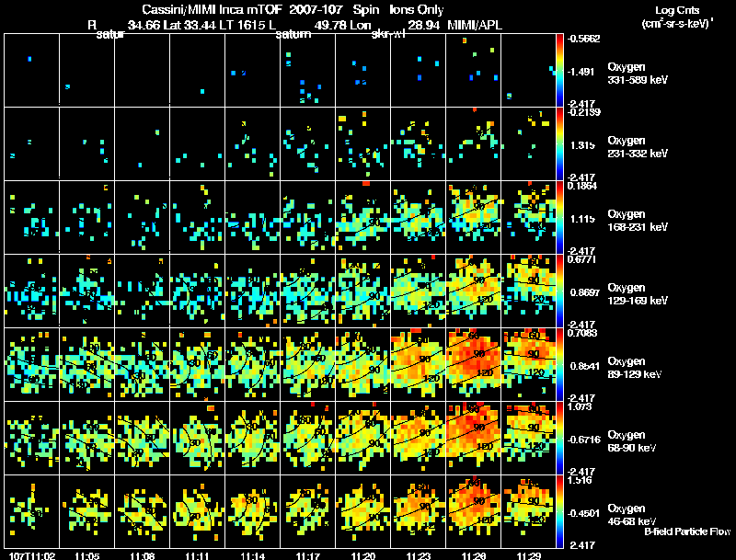The width and height of the screenshot is (736, 560).
Task: Select the "11:23" time axis label
Action: [x=419, y=556]
